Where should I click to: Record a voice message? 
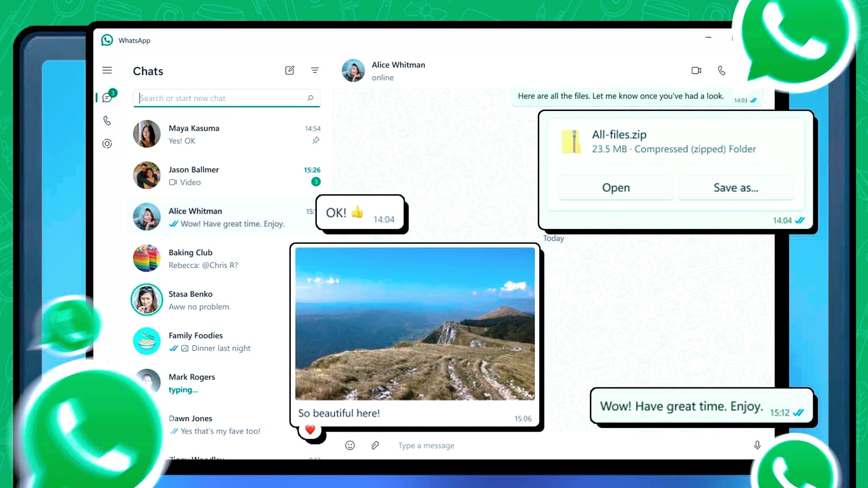click(758, 445)
